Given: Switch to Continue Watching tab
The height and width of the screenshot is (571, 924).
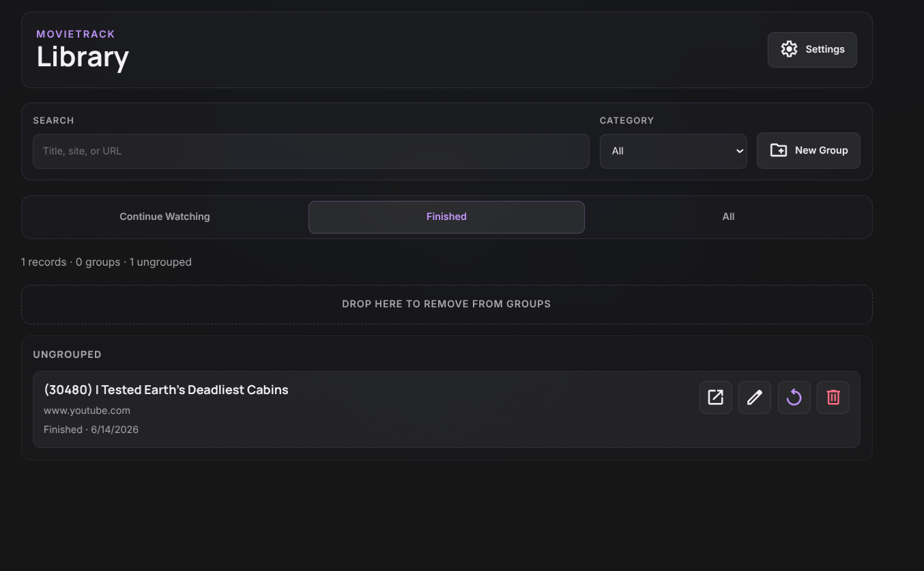Looking at the screenshot, I should click(164, 217).
